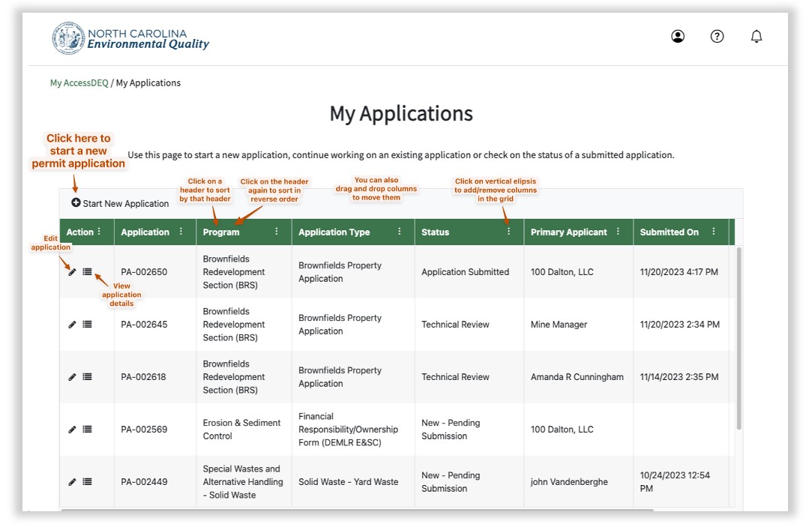Edit application PA-002645 with pencil icon
The width and height of the screenshot is (812, 524).
click(x=72, y=325)
